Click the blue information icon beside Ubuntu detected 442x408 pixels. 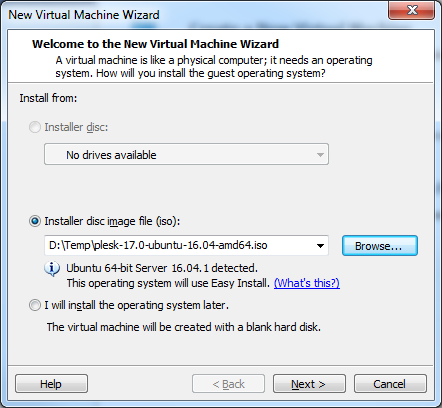52,269
